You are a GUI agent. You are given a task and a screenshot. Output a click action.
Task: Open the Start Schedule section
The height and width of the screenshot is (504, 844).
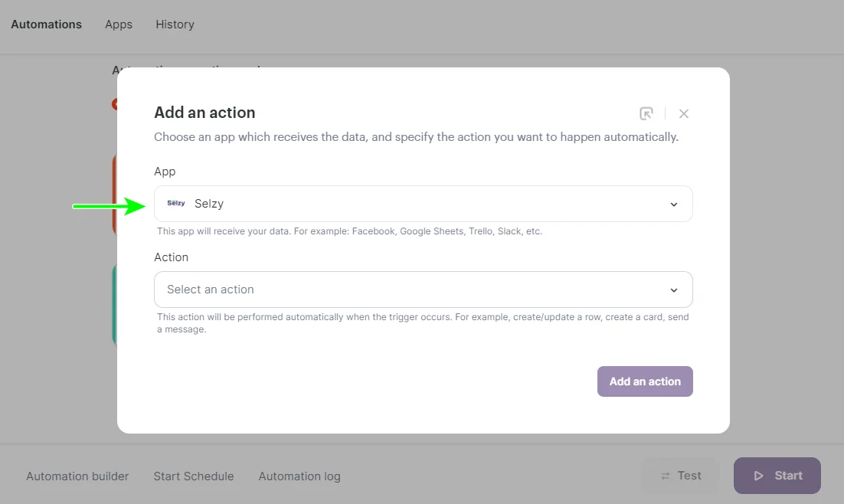193,476
